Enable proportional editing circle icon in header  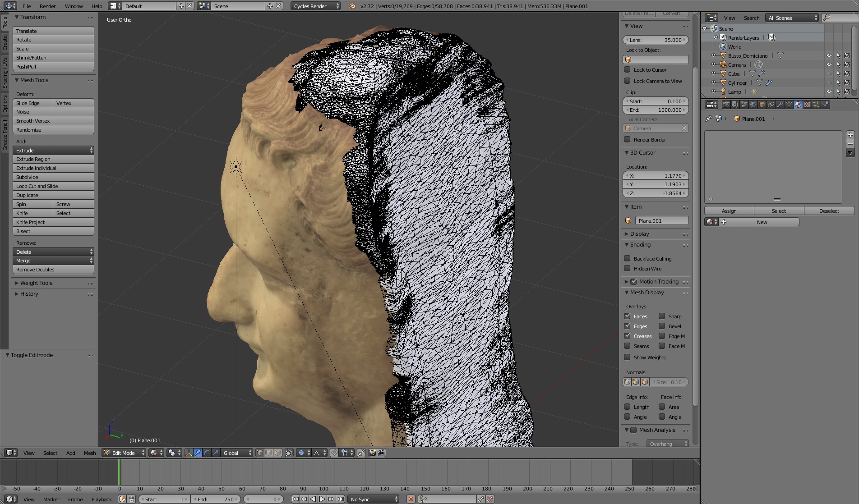301,453
